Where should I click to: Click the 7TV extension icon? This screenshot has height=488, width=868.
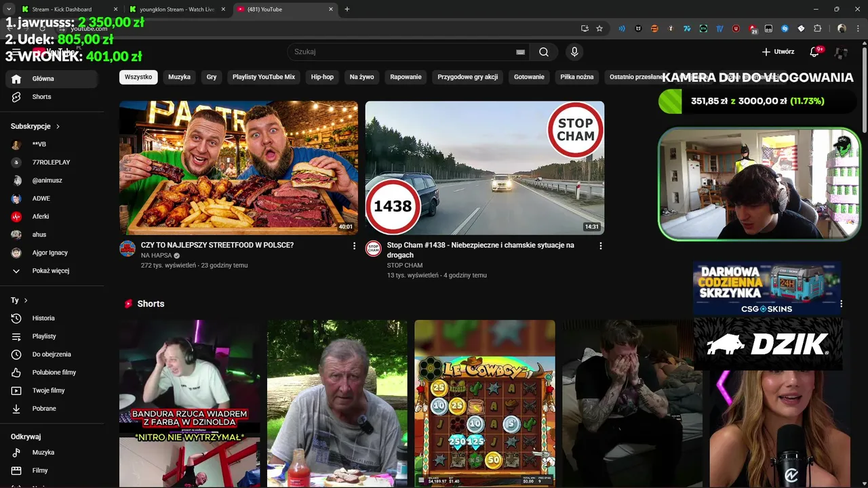(x=687, y=28)
